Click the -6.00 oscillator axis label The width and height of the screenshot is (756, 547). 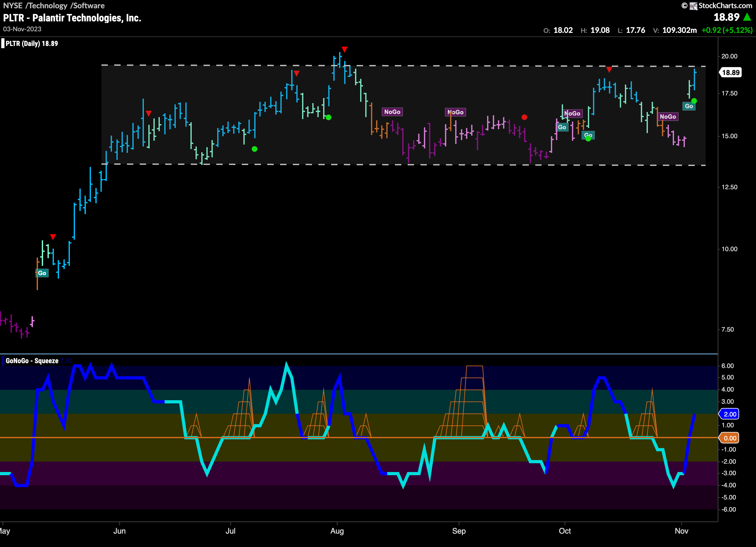729,509
